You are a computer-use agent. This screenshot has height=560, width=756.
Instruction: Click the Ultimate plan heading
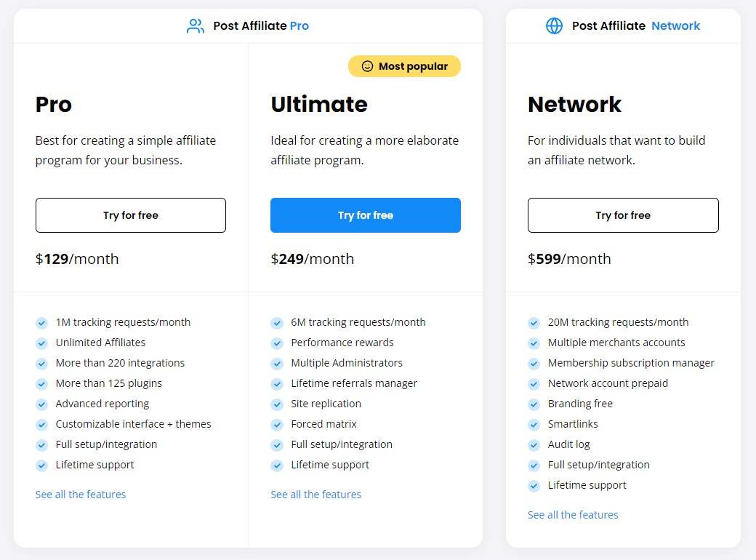[x=319, y=105]
